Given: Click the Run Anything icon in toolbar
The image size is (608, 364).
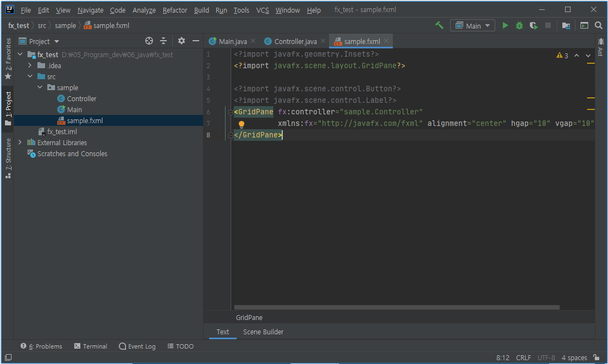Looking at the screenshot, I should 584,26.
